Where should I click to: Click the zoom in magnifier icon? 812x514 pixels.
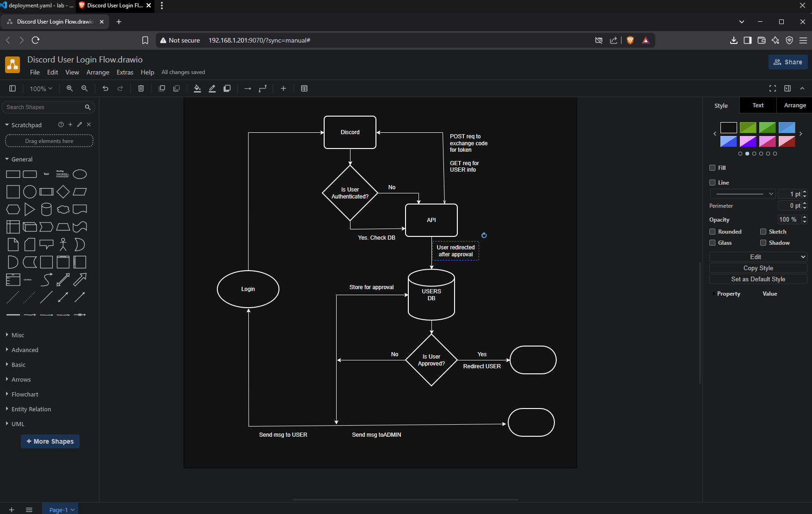[70, 88]
